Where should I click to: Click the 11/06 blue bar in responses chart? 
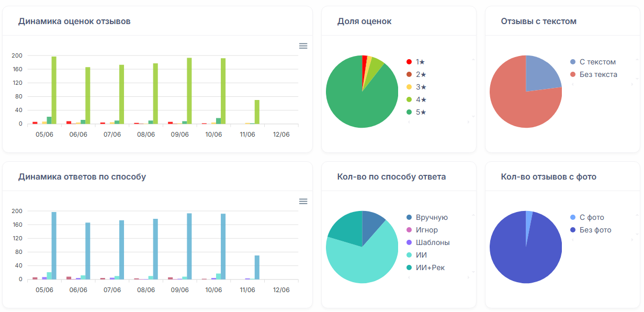pos(257,267)
